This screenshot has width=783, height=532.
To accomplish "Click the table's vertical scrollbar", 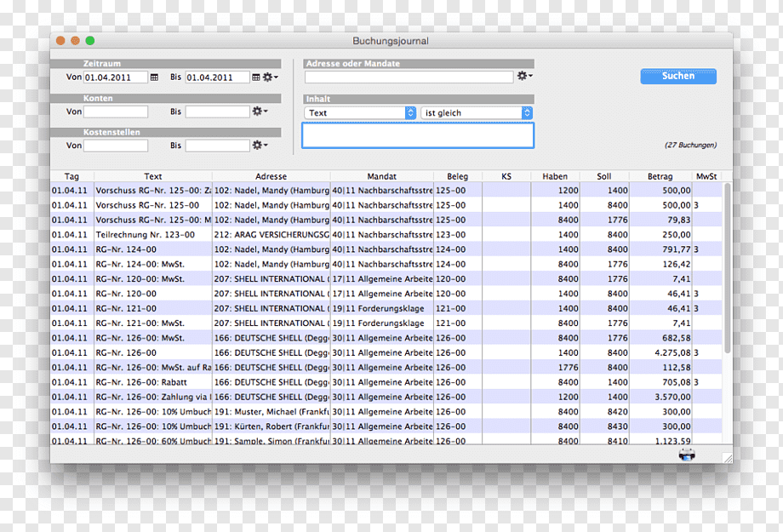I will click(x=727, y=268).
